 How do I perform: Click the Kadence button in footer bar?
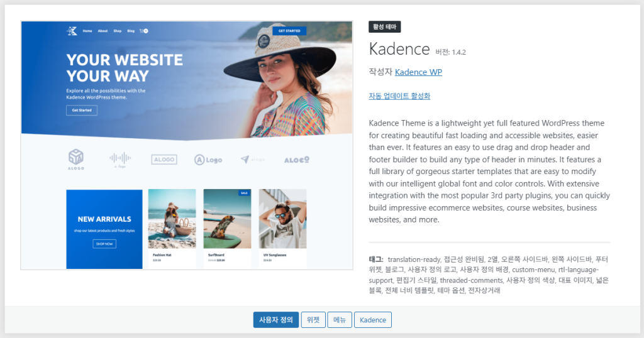pyautogui.click(x=373, y=320)
